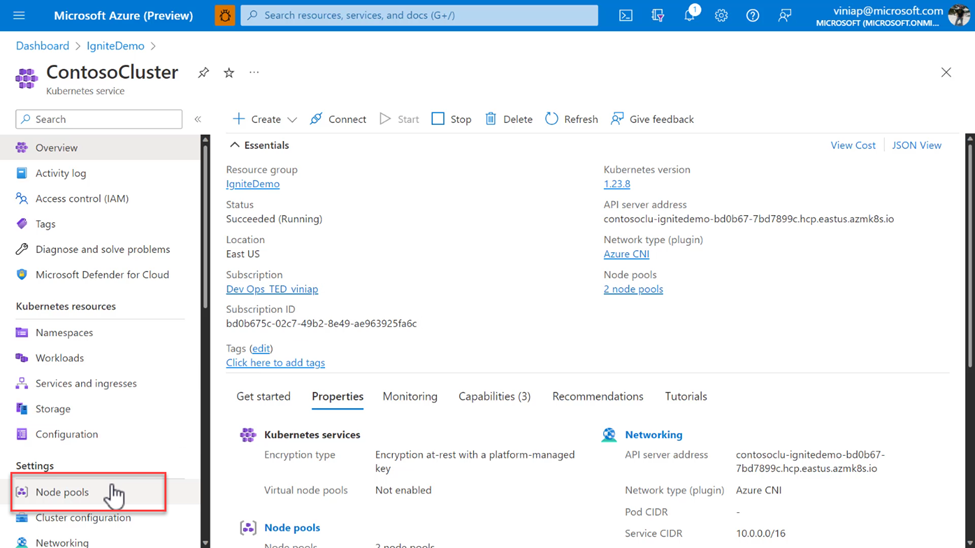Click the user account avatar
Image resolution: width=975 pixels, height=548 pixels.
958,15
